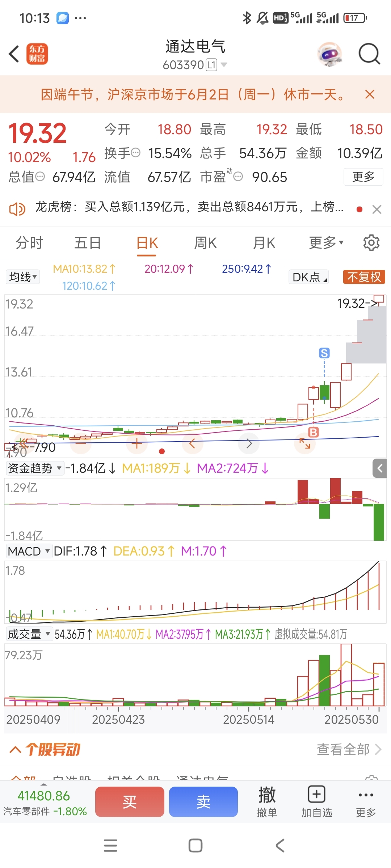Switch to the 月K chart tab
The height and width of the screenshot is (868, 391).
point(264,243)
